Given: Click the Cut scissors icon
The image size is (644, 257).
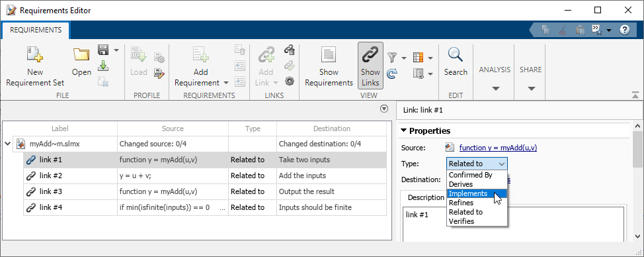Looking at the screenshot, I should click(563, 30).
